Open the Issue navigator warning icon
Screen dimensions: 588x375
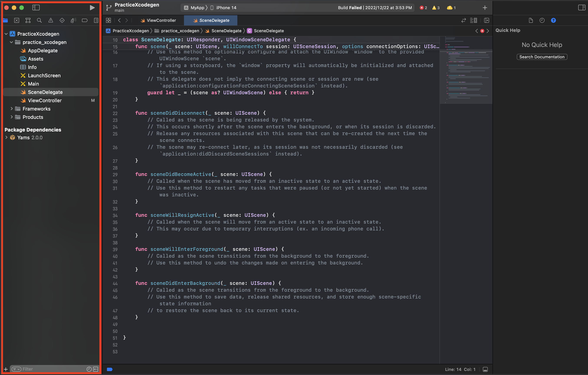tap(51, 21)
